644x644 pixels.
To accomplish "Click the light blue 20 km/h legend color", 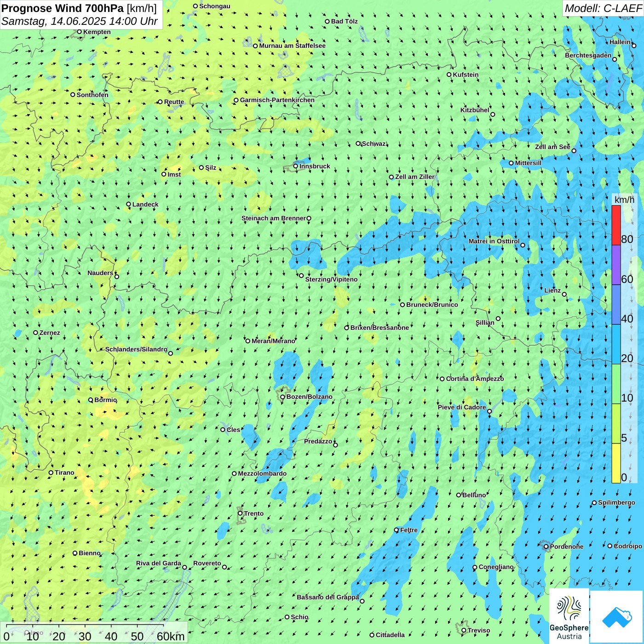I will [x=616, y=345].
